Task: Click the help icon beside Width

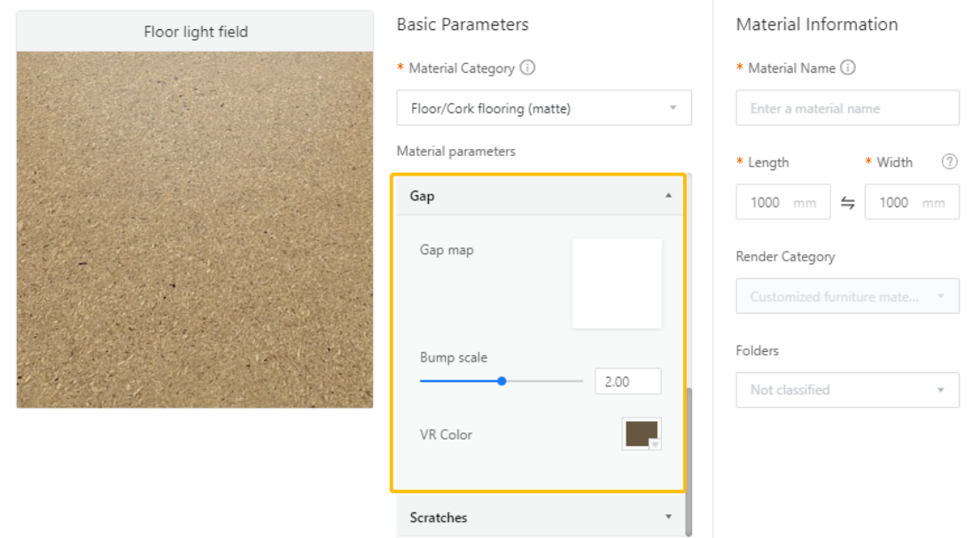Action: 950,162
